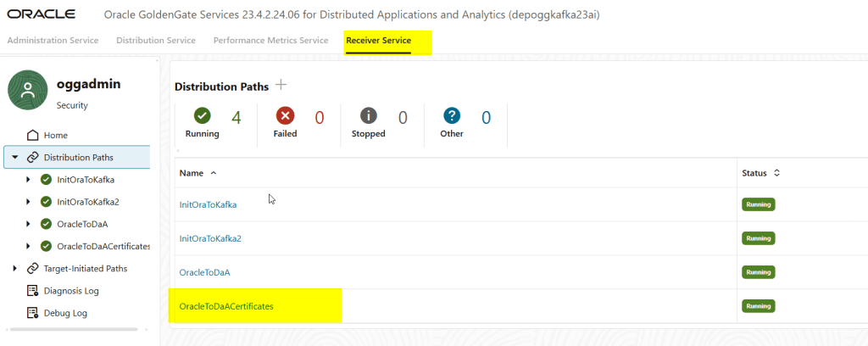Expand the Target-Initiated Paths node
868x346 pixels.
click(15, 269)
